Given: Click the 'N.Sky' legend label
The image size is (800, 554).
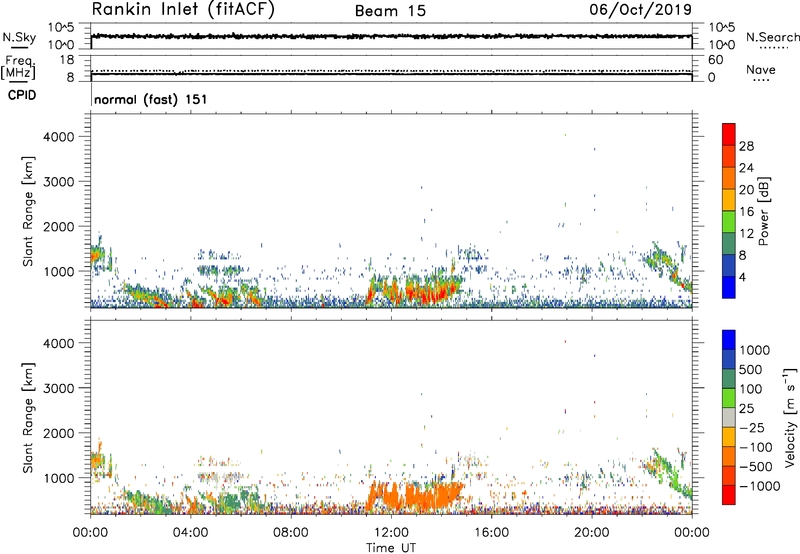Looking at the screenshot, I should [x=19, y=37].
